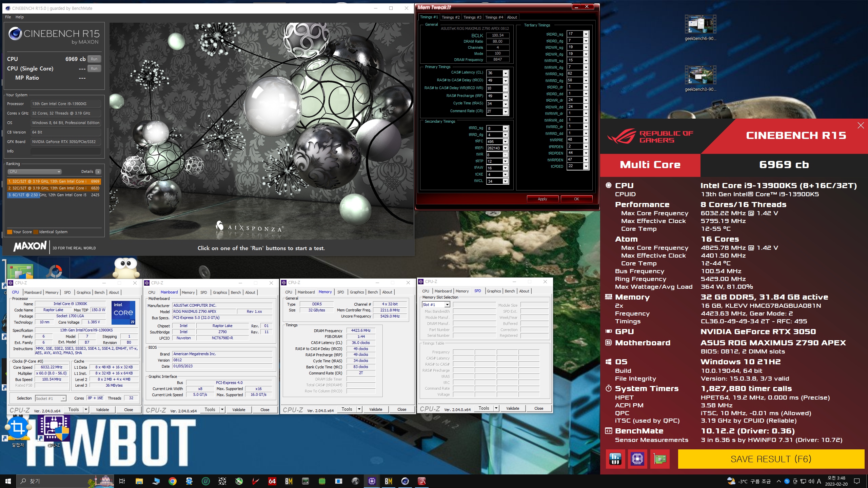The image size is (868, 488).
Task: Switch to Timings #2 tab in Mem TweakIt
Action: [451, 17]
